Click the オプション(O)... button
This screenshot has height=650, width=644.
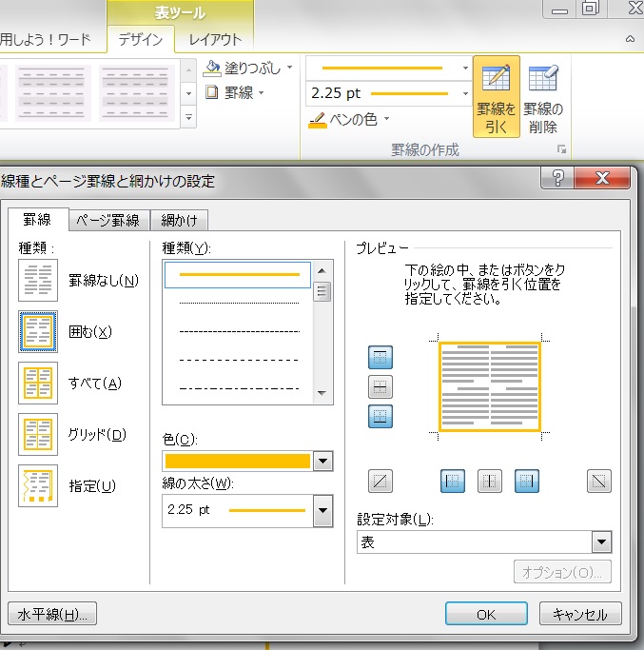(562, 573)
